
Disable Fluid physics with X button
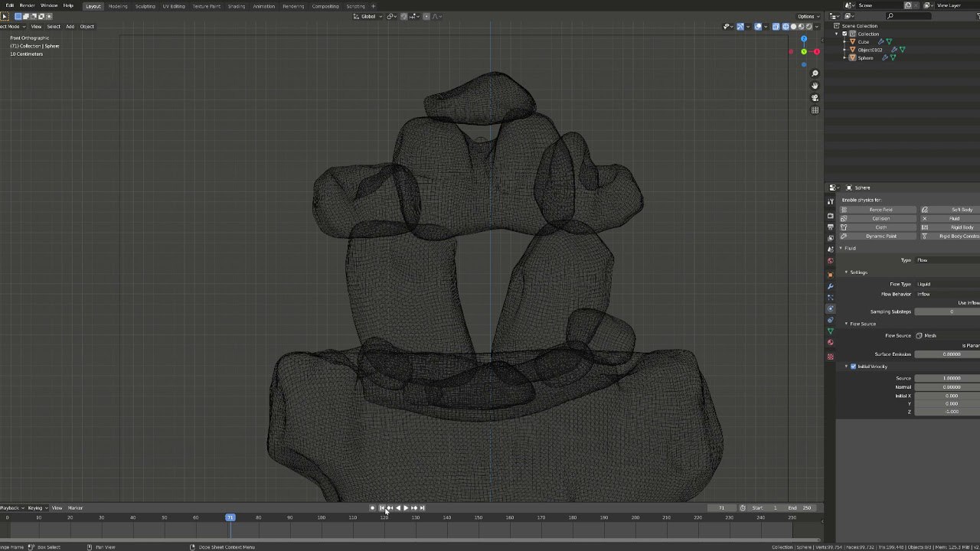coord(925,219)
